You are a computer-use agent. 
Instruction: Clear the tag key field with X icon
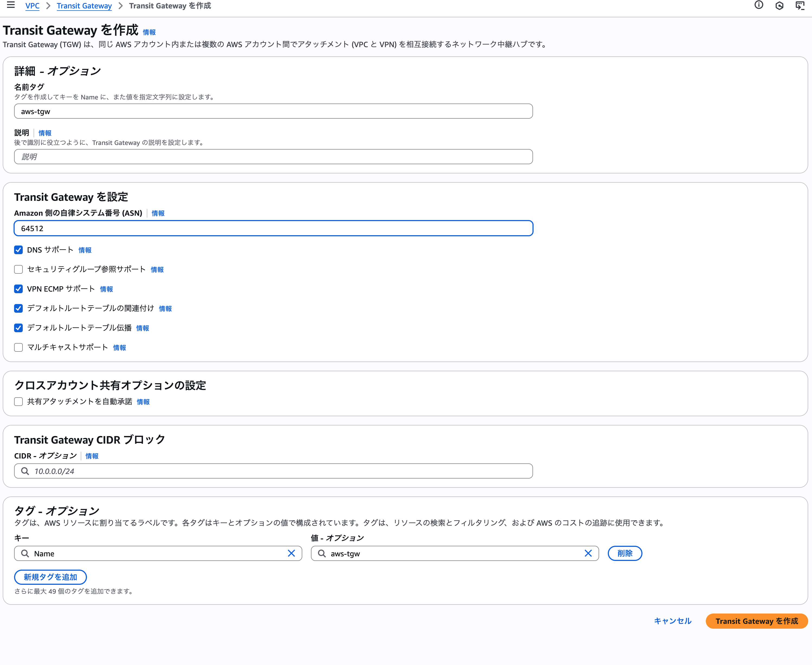tap(291, 553)
